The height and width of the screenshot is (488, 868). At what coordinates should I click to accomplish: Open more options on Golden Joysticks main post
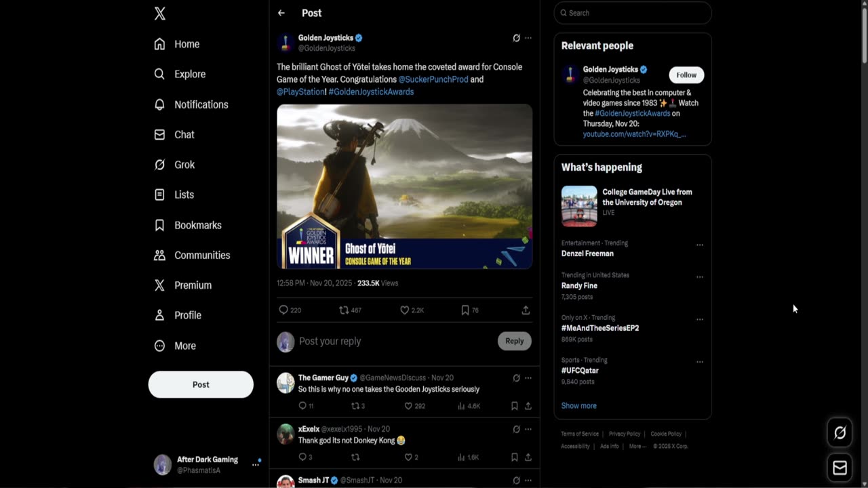point(528,38)
